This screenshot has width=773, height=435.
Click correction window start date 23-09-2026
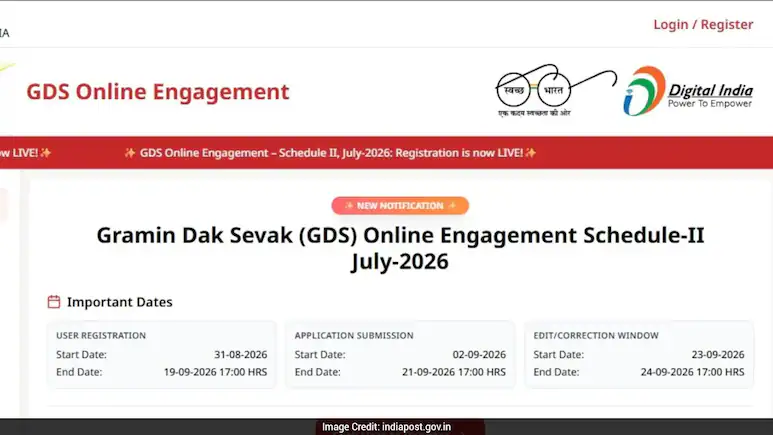(x=718, y=355)
